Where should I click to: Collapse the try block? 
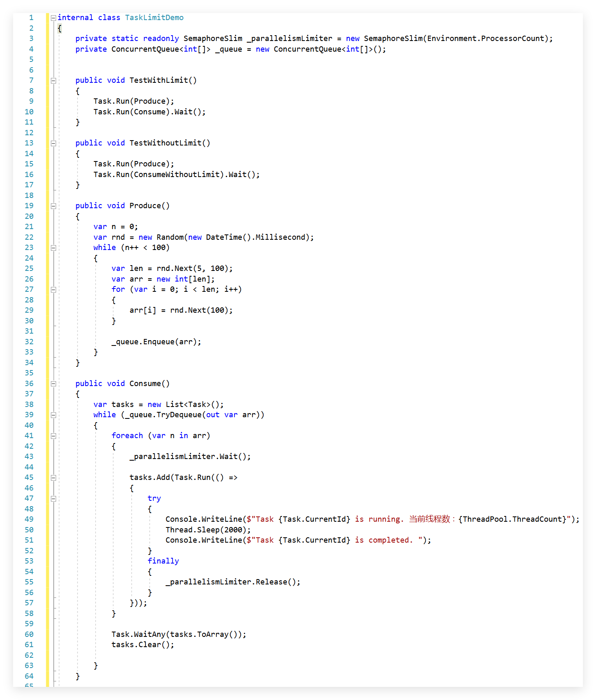click(53, 499)
